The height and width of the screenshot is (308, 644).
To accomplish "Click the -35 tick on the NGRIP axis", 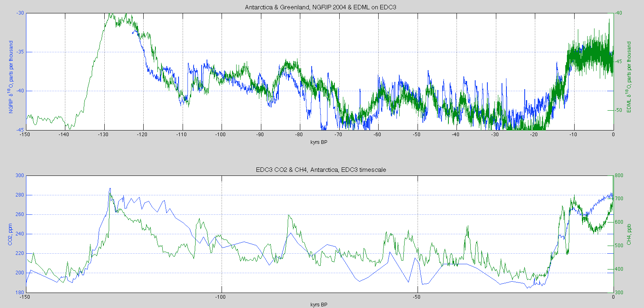I will (20, 52).
